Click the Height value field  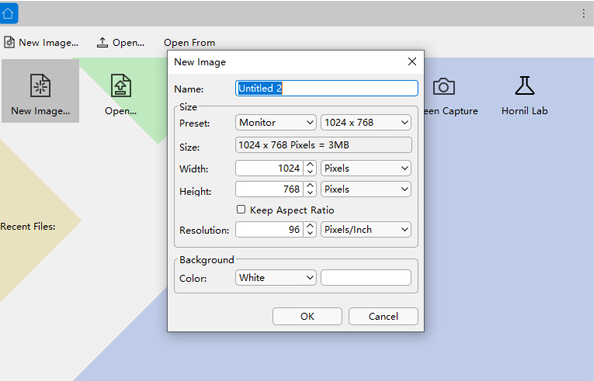point(269,189)
